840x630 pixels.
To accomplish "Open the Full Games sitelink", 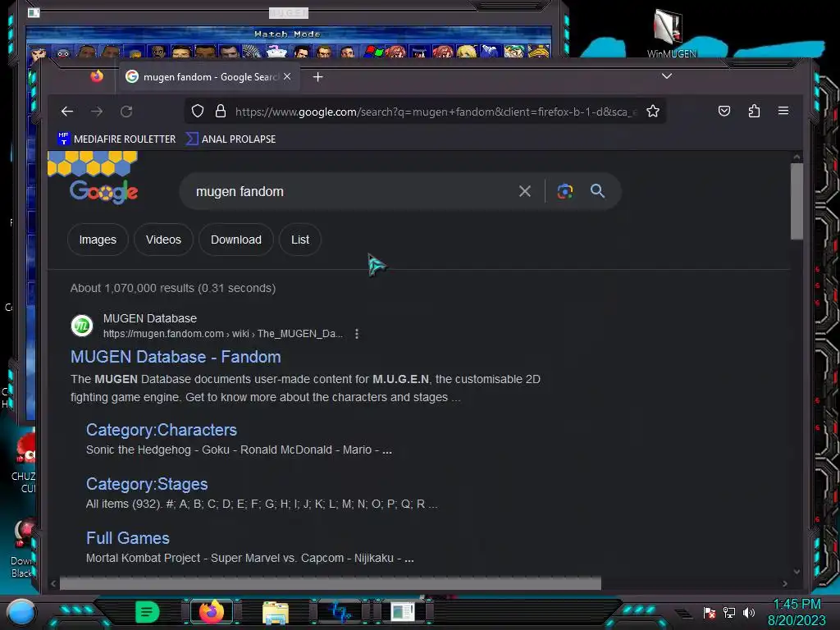I will [127, 538].
